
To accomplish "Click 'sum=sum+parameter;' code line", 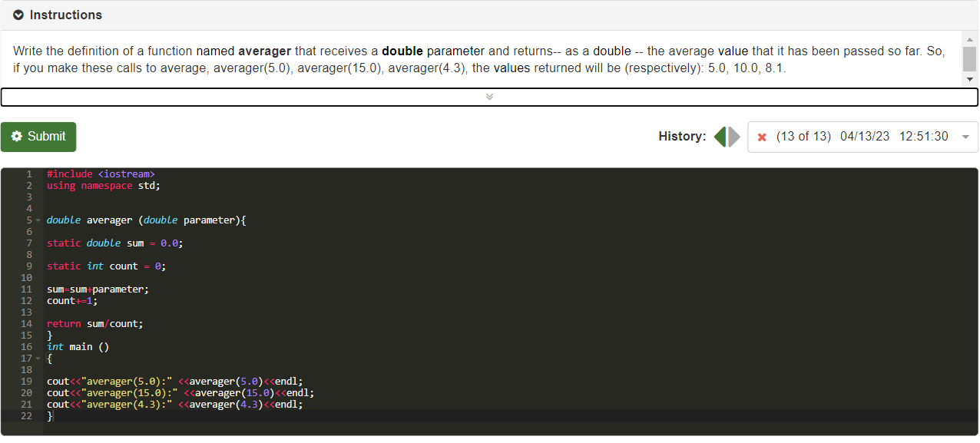I will tap(98, 289).
